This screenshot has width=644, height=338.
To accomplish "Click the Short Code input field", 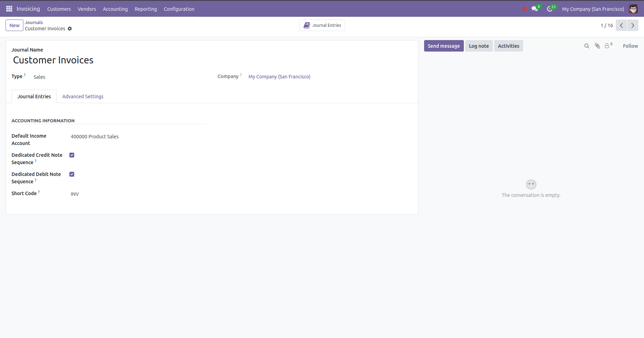I will (x=136, y=194).
